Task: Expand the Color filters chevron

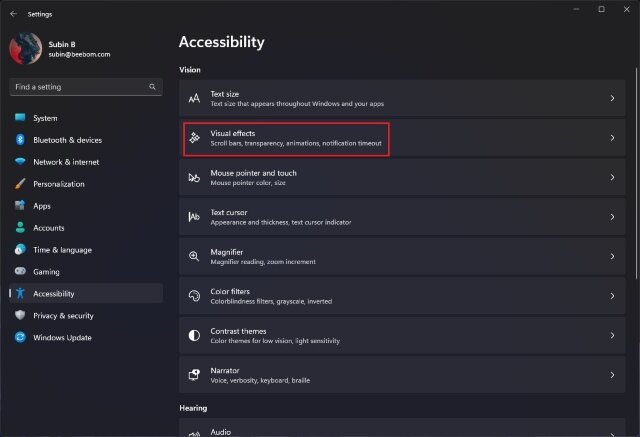Action: (612, 296)
